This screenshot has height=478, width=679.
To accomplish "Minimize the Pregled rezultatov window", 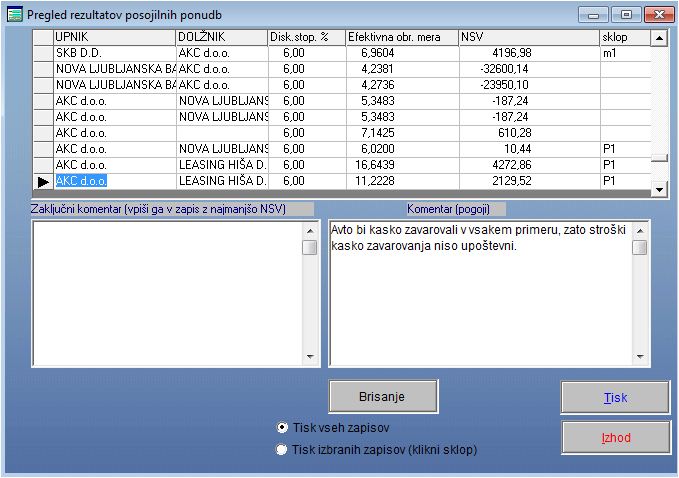I will pos(595,15).
